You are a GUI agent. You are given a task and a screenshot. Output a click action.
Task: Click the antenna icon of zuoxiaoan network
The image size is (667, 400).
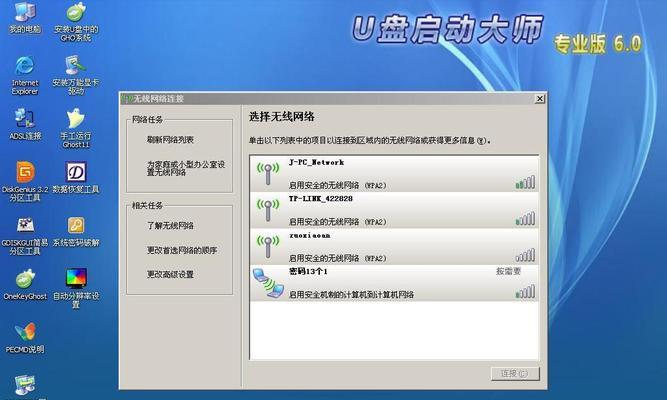coord(268,246)
